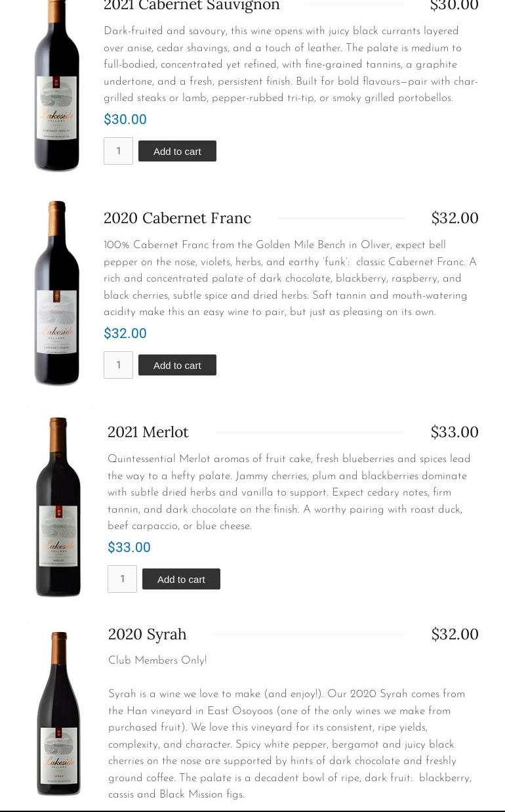Click the $32.00 price beside 2020 Syrah
The width and height of the screenshot is (505, 812).
click(x=455, y=634)
